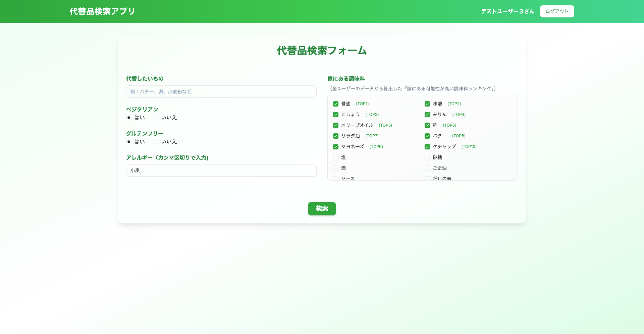Click the (TOP7) rank tag beside サラダ油
Viewport: 644px width, 334px height.
click(372, 136)
